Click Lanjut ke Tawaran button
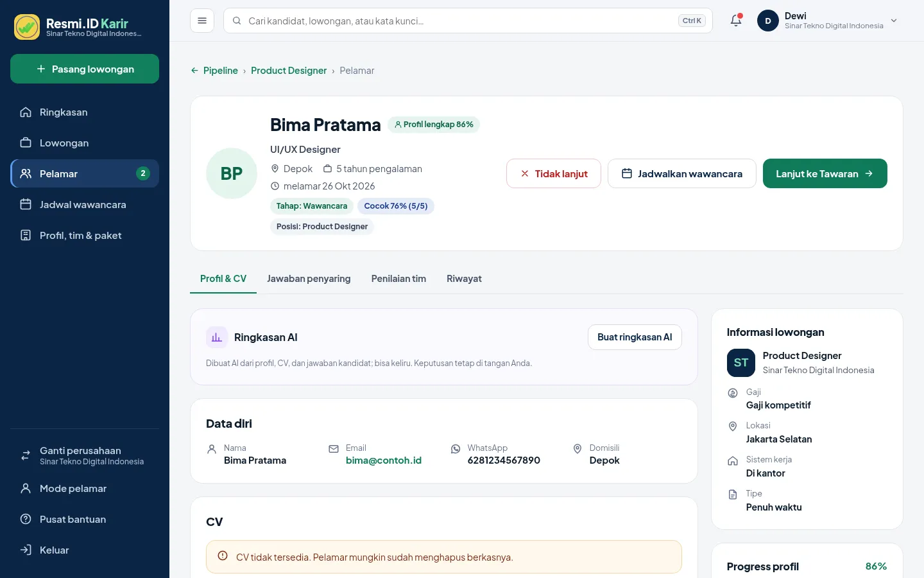Screen dimensions: 924x578 (825, 173)
